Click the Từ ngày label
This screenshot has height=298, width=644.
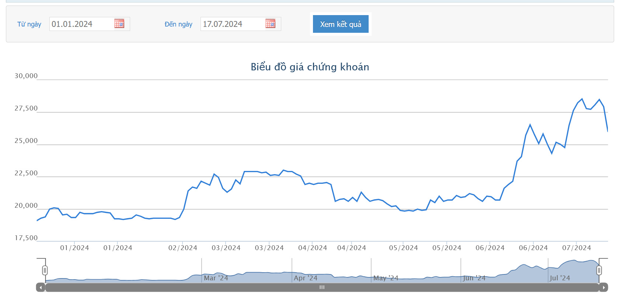click(x=29, y=24)
